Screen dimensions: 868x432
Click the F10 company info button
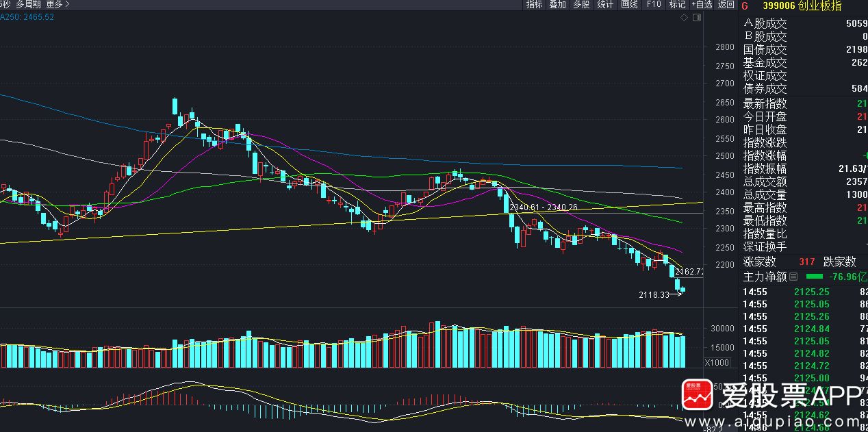point(654,5)
